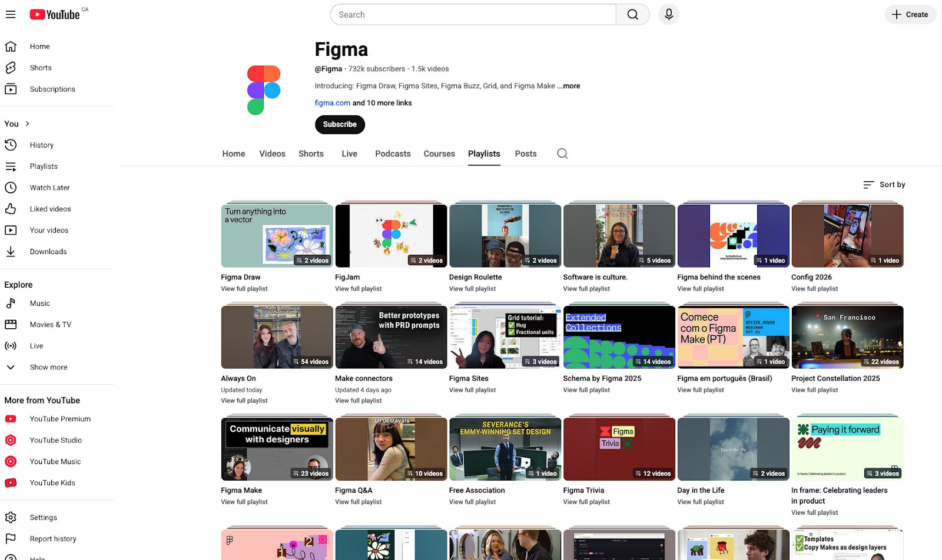942x560 pixels.
Task: Open YouTube Kids icon
Action: [x=11, y=483]
